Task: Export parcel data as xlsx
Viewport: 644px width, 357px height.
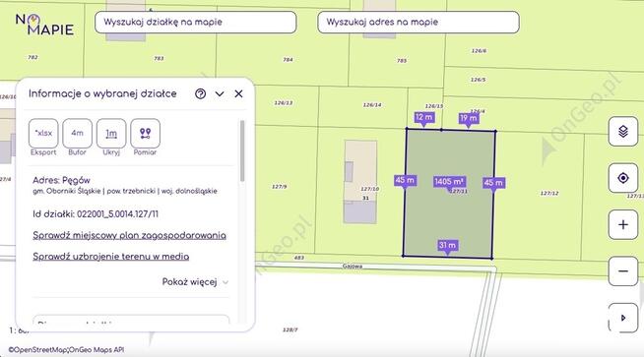Action: click(43, 134)
